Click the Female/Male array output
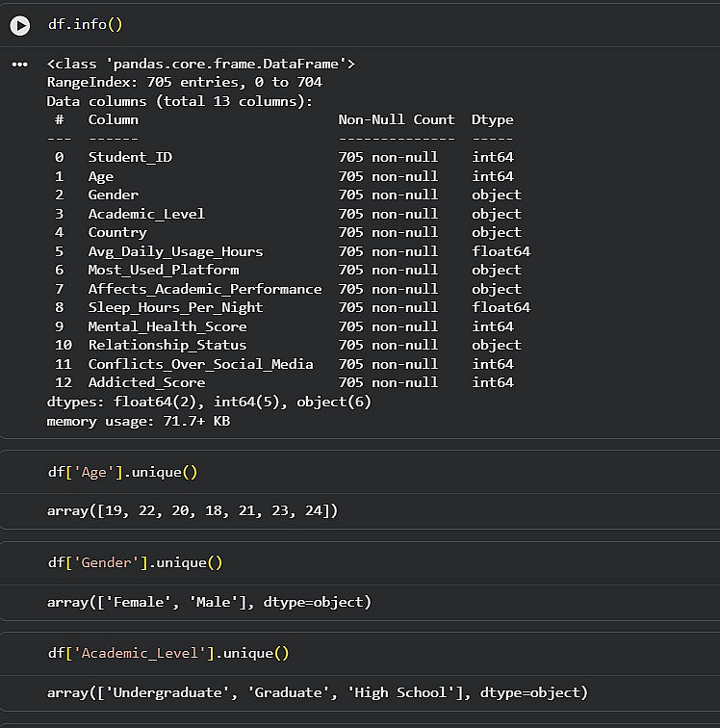Screen dimensions: 720x728 tap(208, 602)
